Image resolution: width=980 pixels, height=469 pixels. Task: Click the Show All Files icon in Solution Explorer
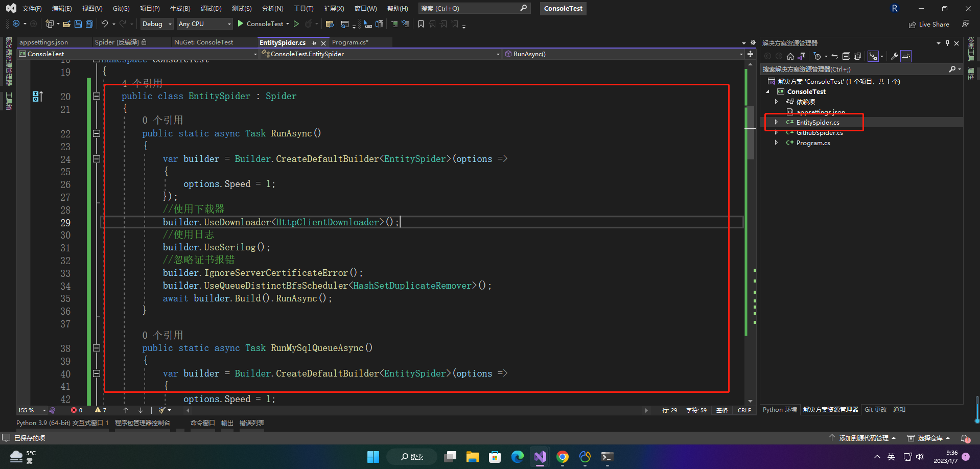click(x=857, y=56)
